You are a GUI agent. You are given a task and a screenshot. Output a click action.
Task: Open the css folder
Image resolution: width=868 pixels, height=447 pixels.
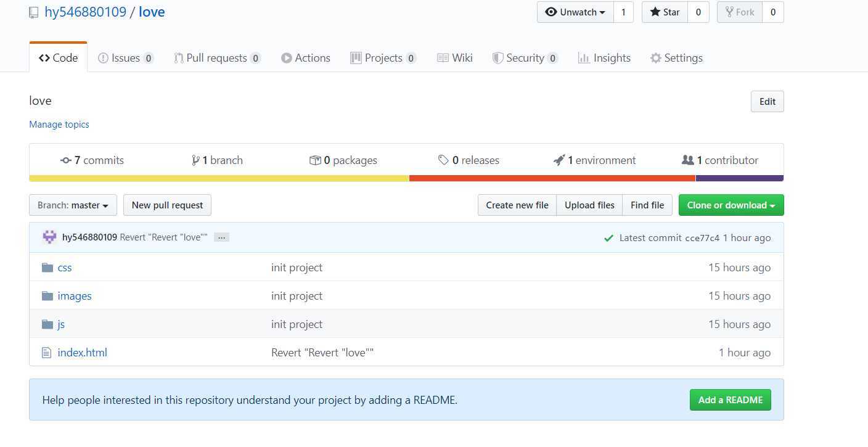65,268
